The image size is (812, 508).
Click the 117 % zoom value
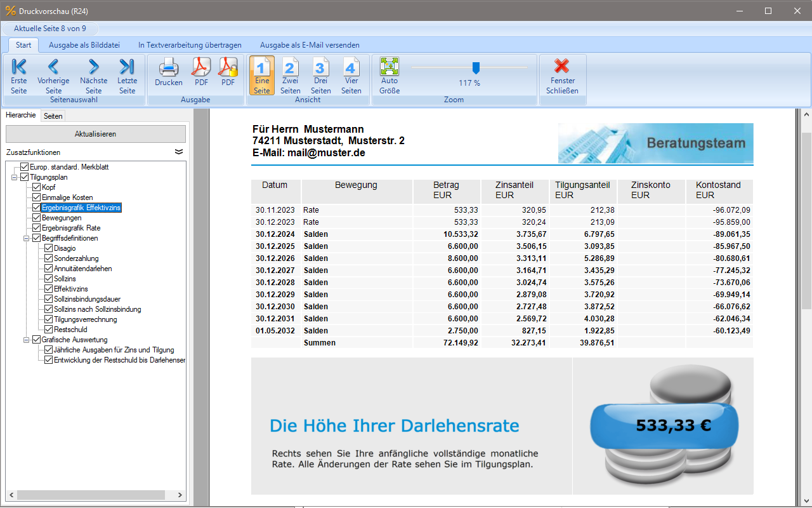[x=469, y=83]
